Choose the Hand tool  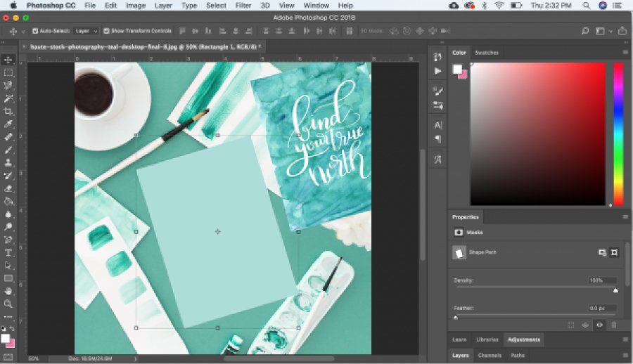click(x=8, y=291)
